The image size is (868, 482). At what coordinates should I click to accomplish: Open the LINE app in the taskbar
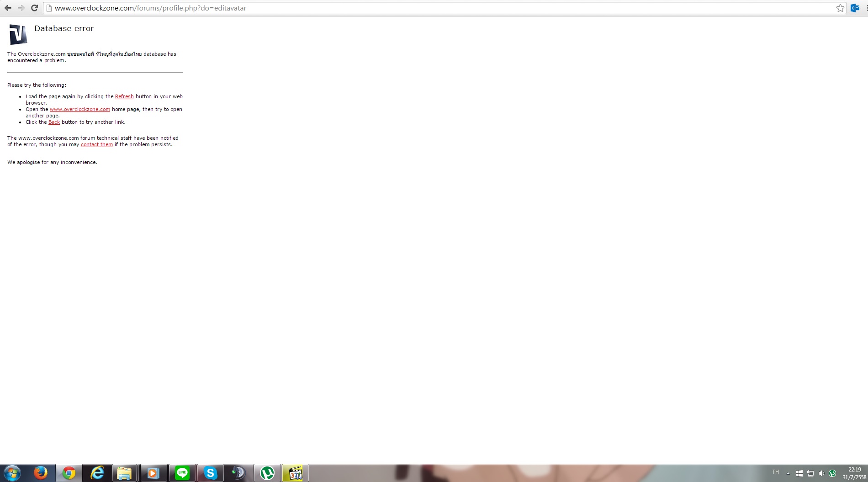[x=182, y=473]
